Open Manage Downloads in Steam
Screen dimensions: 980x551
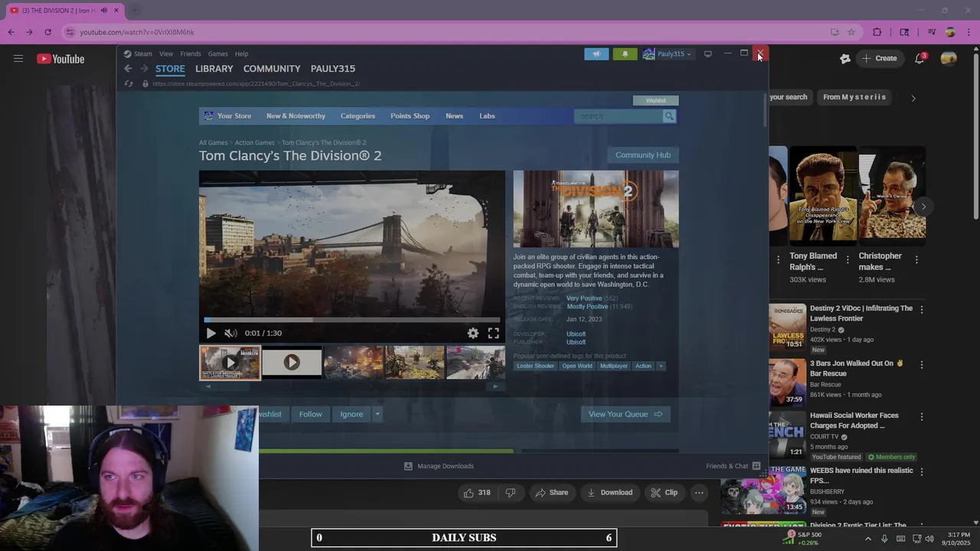pyautogui.click(x=439, y=466)
